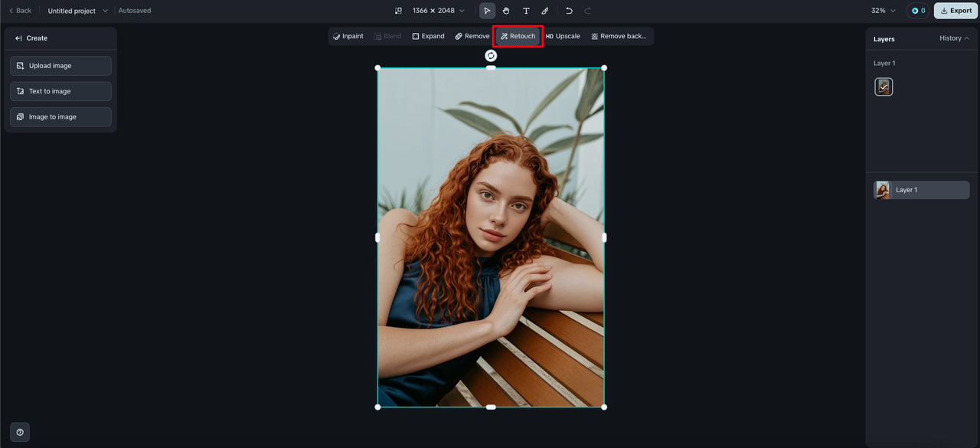The image size is (980, 448).
Task: Select the Remove eraser tool
Action: 472,36
